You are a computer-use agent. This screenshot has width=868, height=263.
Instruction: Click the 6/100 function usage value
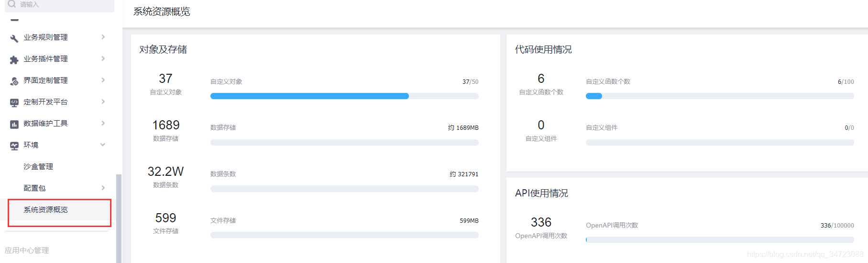[846, 81]
